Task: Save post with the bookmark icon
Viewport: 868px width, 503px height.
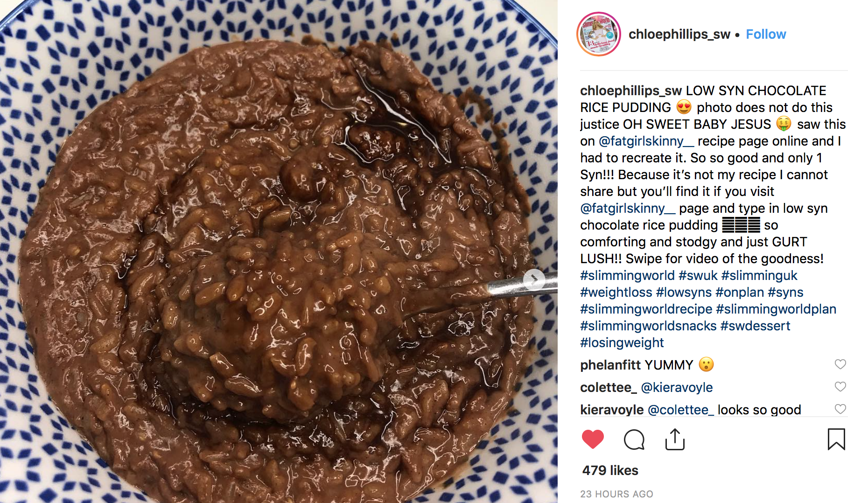Action: coord(836,439)
